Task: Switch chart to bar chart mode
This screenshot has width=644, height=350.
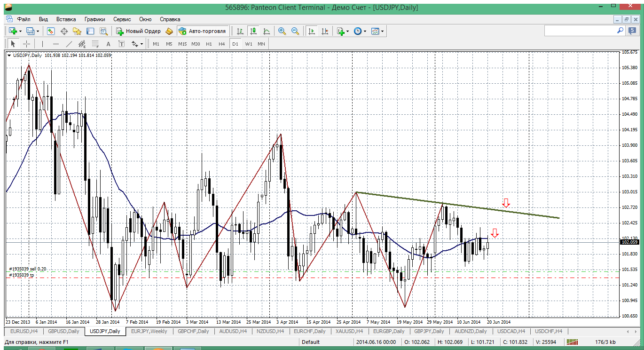Action: pyautogui.click(x=240, y=31)
